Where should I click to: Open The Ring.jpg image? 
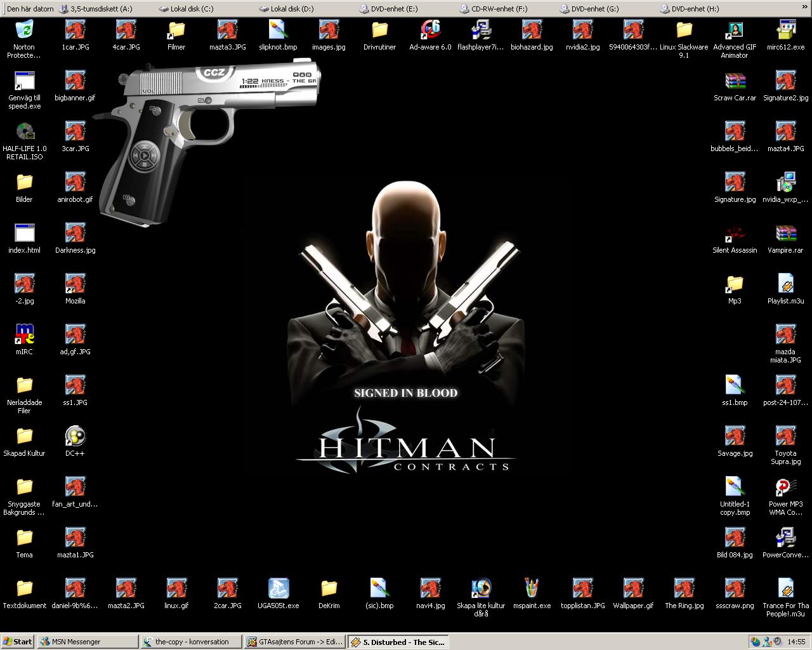(684, 594)
